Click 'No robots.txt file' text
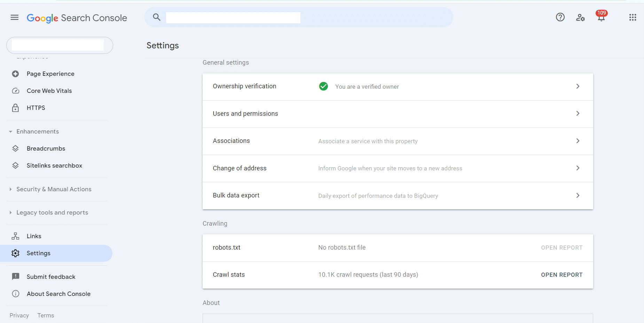 342,248
